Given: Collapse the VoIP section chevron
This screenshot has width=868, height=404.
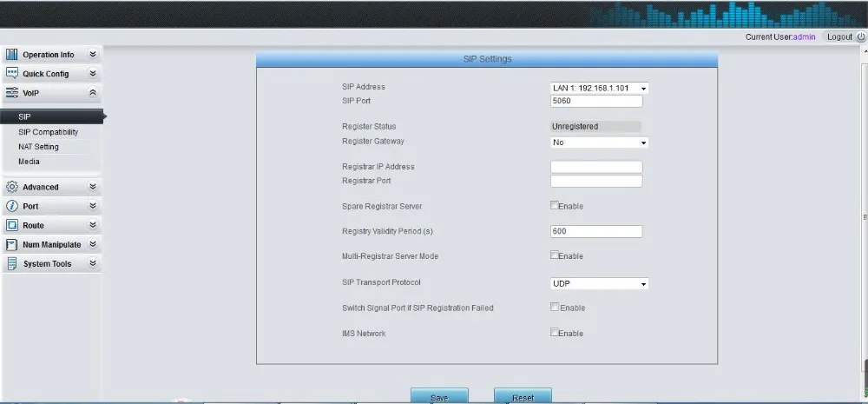Looking at the screenshot, I should coord(93,93).
